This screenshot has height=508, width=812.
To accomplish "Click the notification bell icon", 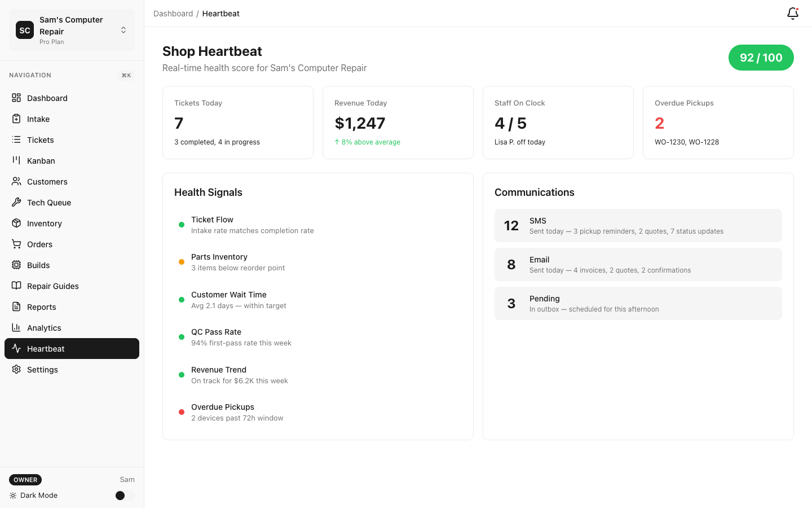I will click(x=792, y=13).
